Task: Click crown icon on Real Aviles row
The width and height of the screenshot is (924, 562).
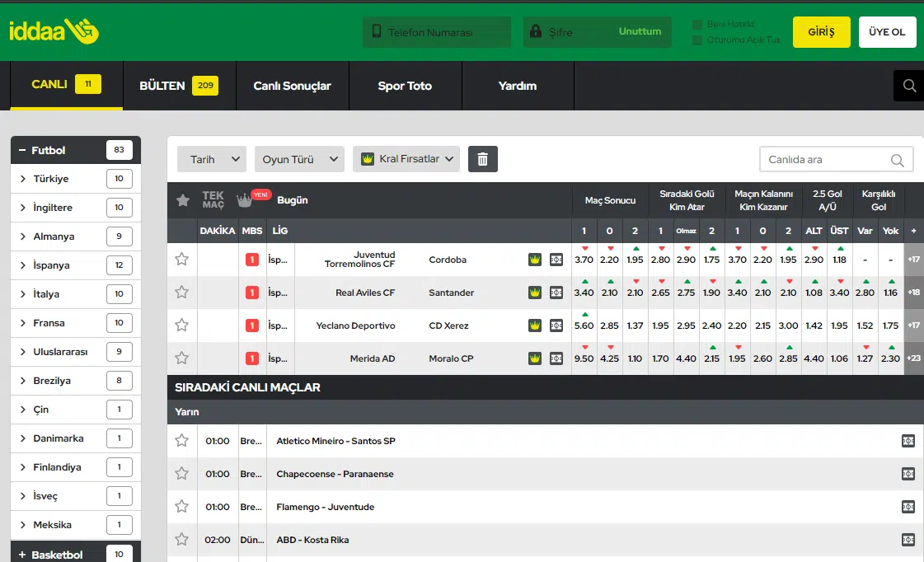Action: [534, 293]
